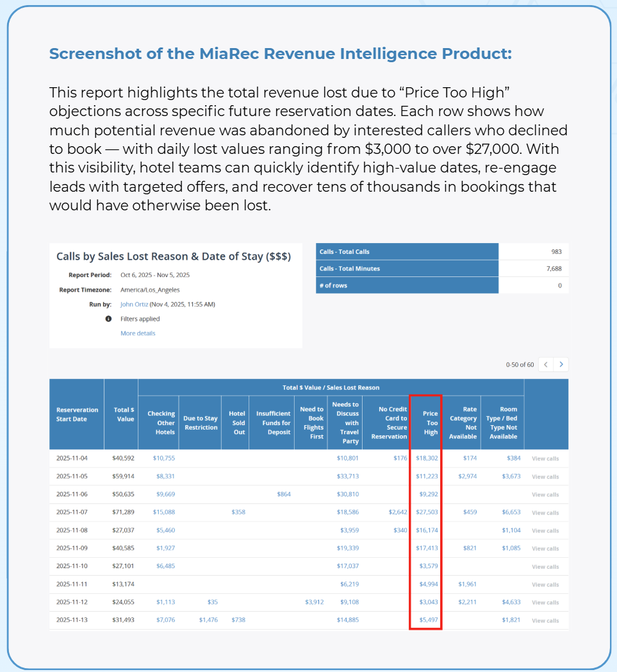Go to next page of results
Screen dimensions: 617x672
561,364
